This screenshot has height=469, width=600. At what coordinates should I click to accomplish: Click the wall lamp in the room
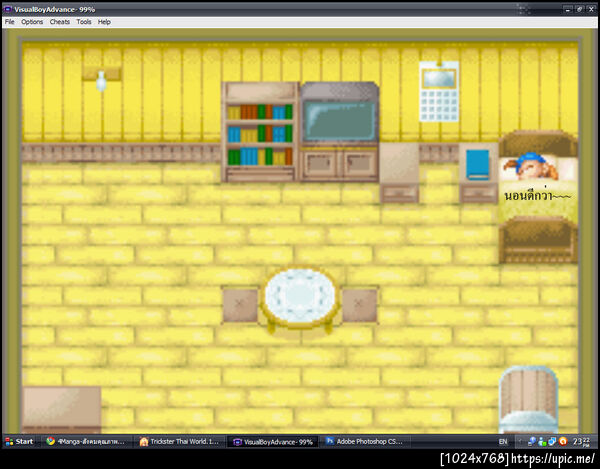pyautogui.click(x=101, y=79)
